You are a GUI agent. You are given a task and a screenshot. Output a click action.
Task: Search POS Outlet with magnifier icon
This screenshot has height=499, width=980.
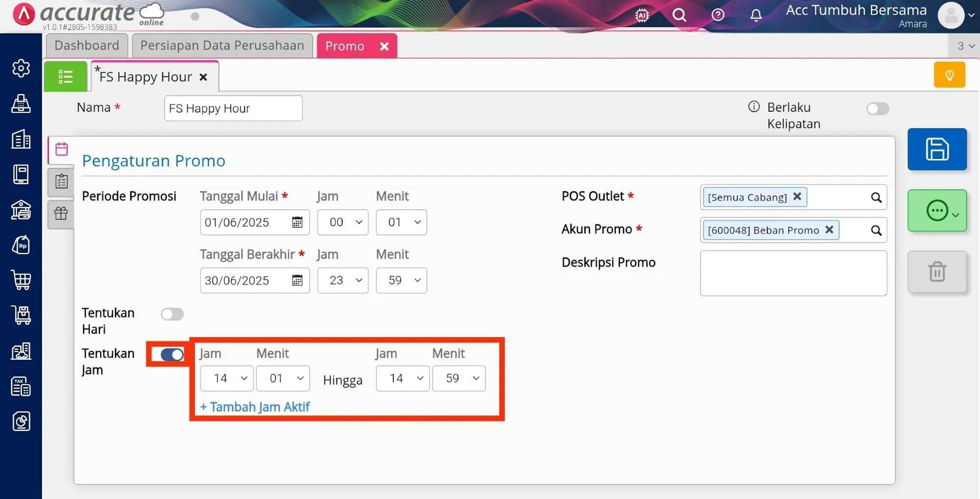point(876,198)
